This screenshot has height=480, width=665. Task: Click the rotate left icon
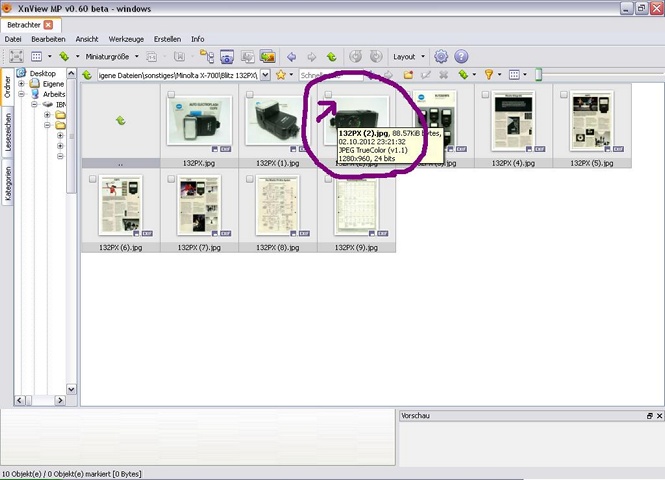tap(355, 56)
